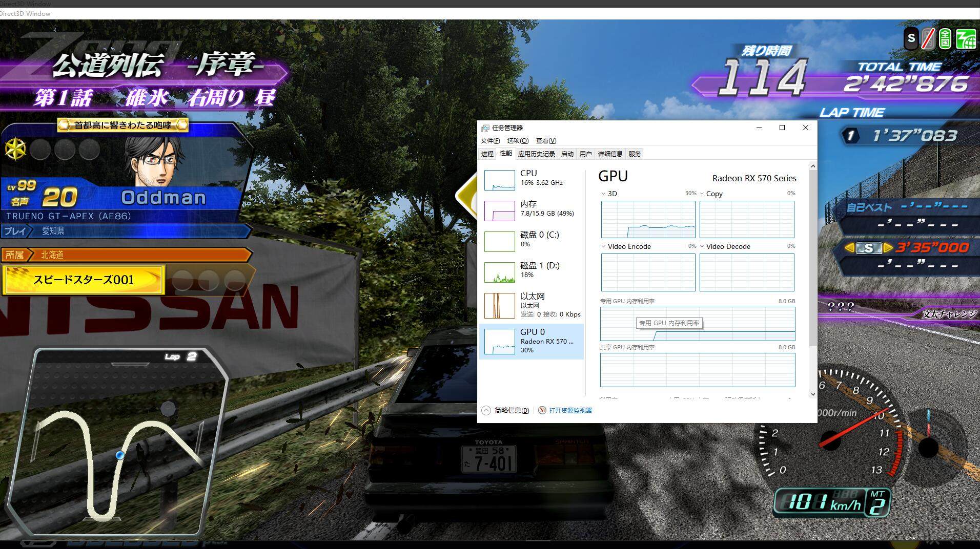Click the tachometer needle hub
The image size is (980, 549).
(x=830, y=440)
